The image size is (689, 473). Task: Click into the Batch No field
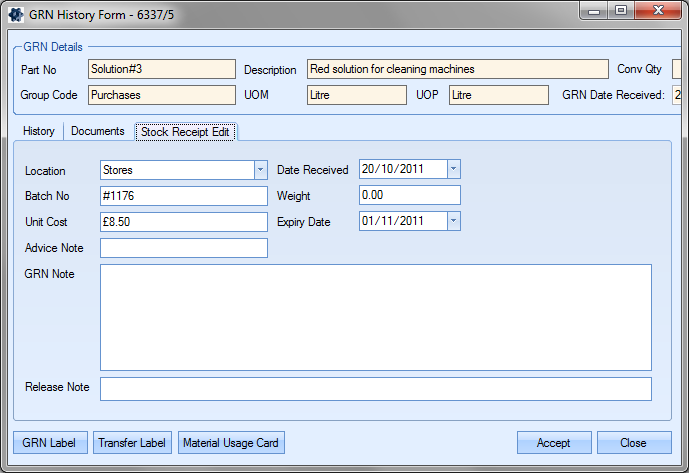tap(184, 196)
